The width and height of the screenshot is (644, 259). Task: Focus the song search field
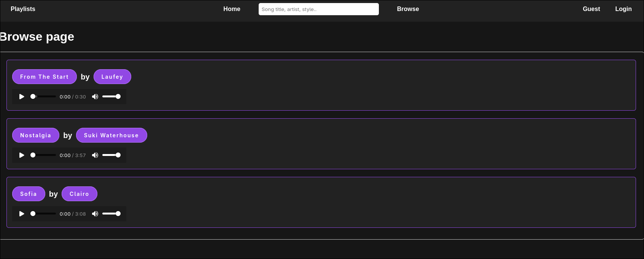[x=319, y=9]
